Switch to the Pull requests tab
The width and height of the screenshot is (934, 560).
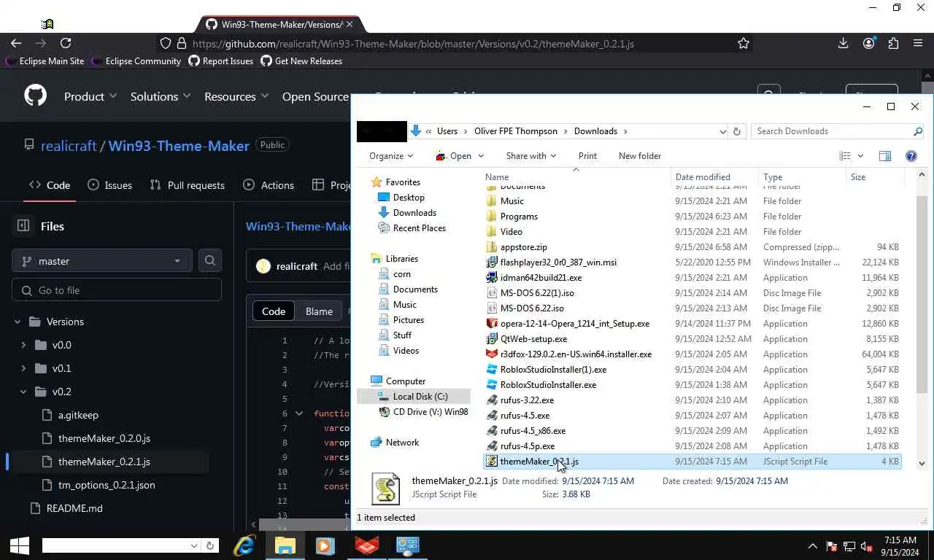[x=188, y=185]
